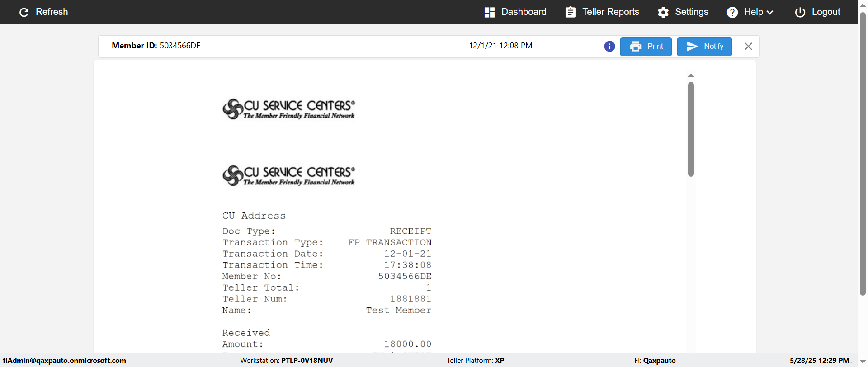Click the transaction time 17:38:08
This screenshot has width=868, height=367.
tap(408, 265)
